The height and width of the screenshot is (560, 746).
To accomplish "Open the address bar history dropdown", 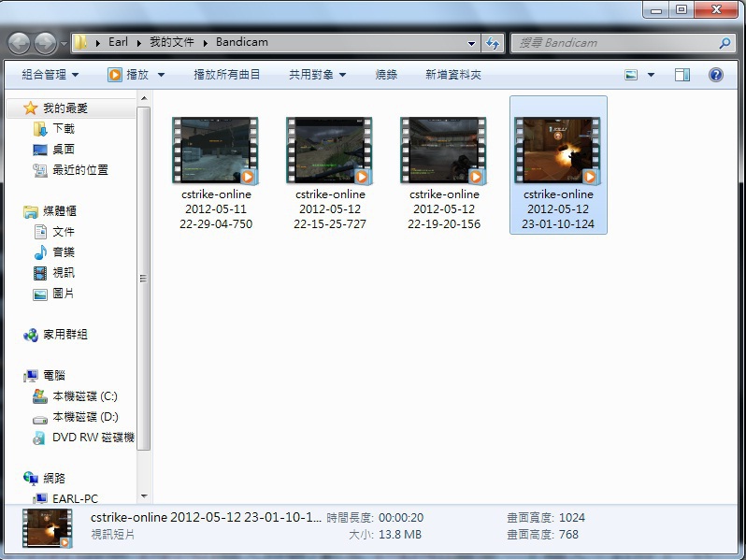I will (471, 43).
